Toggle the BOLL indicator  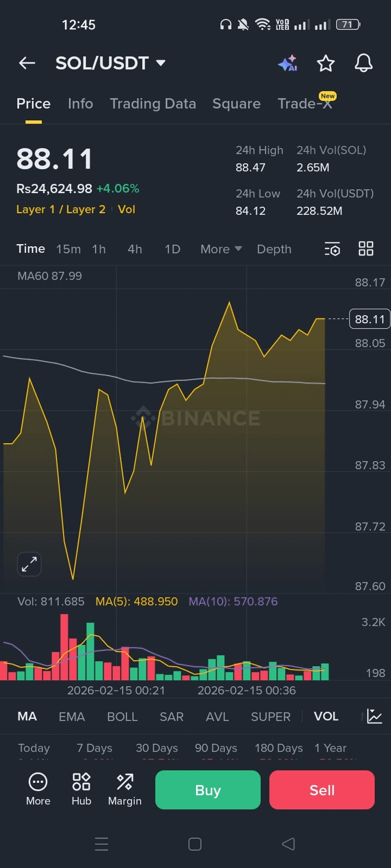pos(122,717)
